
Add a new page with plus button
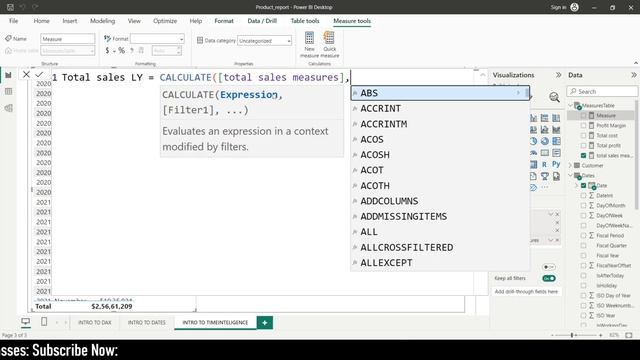(x=264, y=322)
